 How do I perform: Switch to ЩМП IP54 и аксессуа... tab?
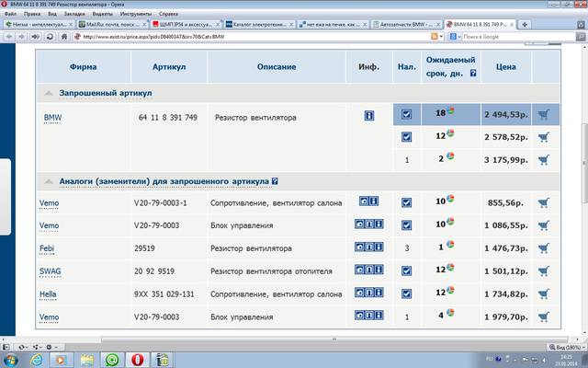tap(187, 25)
